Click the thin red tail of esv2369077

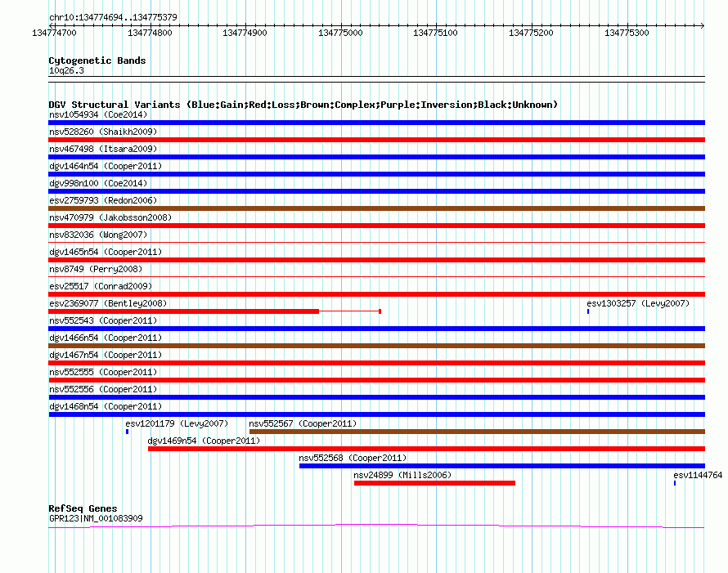349,311
